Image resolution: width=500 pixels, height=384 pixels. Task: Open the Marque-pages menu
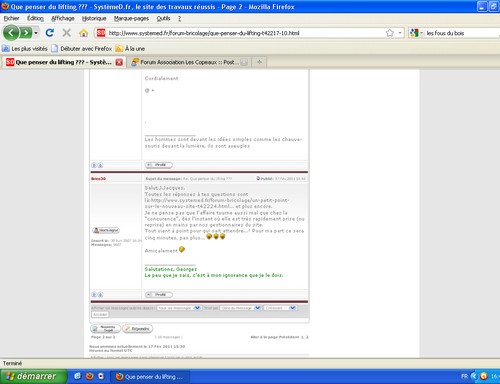pyautogui.click(x=131, y=18)
